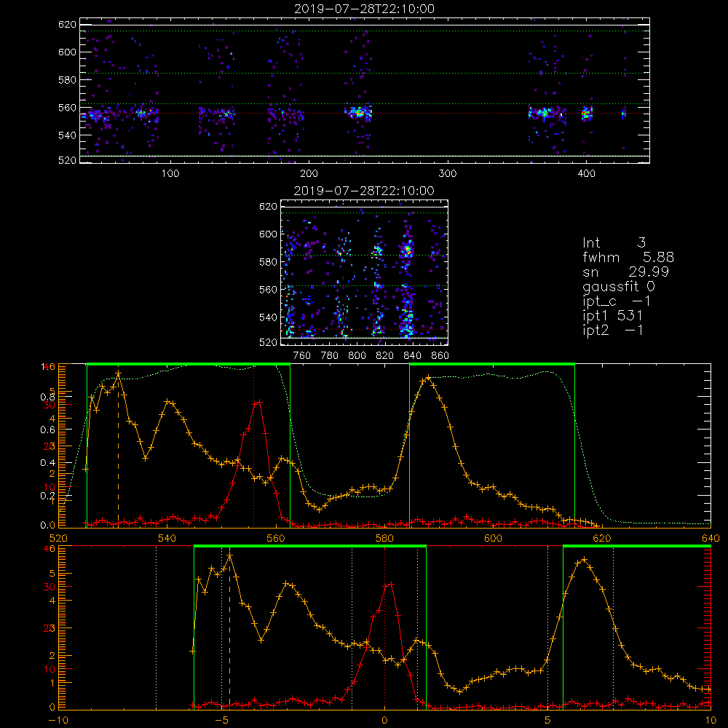Click the bright cluster near x=235 in top spectrogram

point(358,112)
